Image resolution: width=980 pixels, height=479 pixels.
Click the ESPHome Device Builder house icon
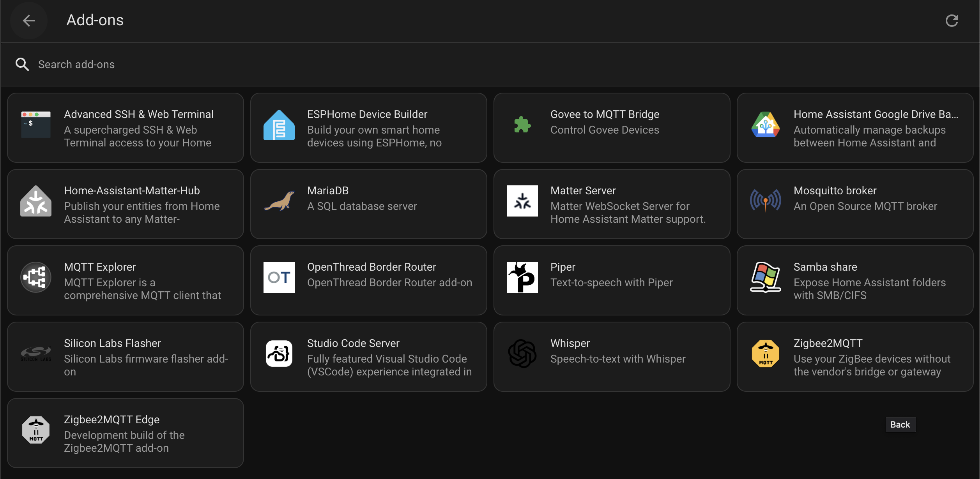[x=279, y=125]
